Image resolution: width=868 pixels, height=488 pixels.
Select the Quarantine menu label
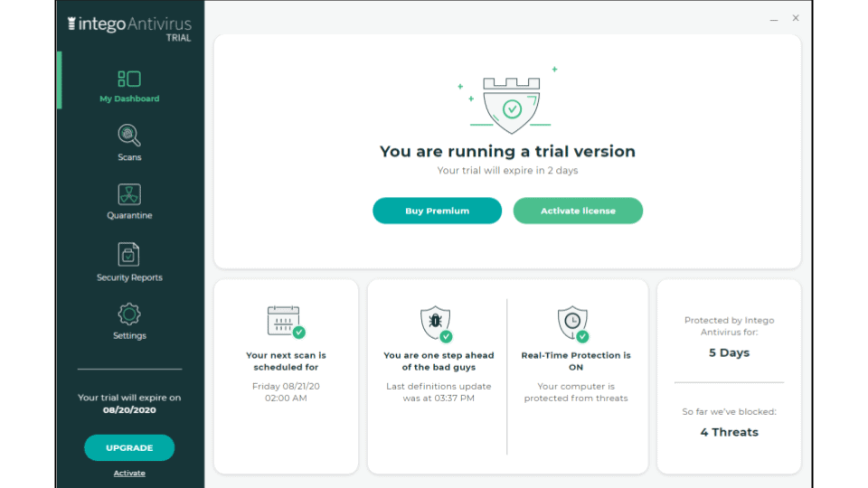tap(129, 215)
